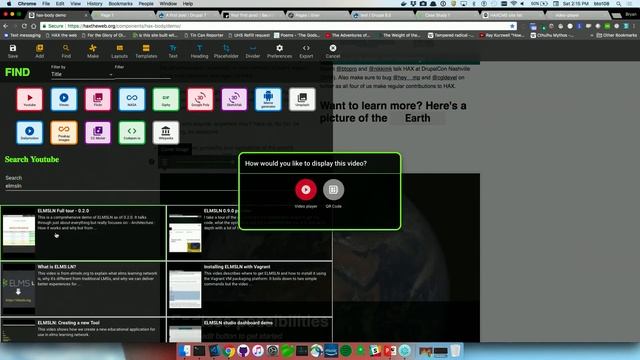Open Preferences with the gear icon
The image size is (640, 360).
[280, 51]
